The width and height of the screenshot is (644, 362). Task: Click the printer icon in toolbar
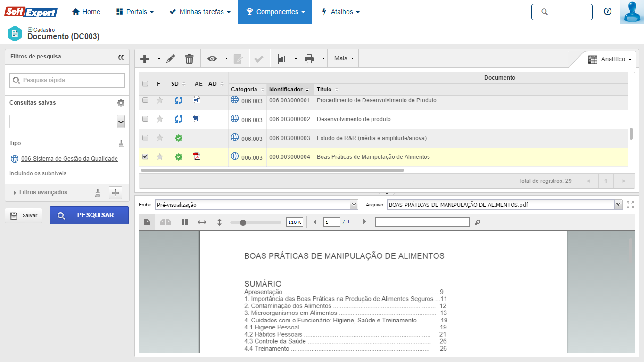pyautogui.click(x=309, y=59)
